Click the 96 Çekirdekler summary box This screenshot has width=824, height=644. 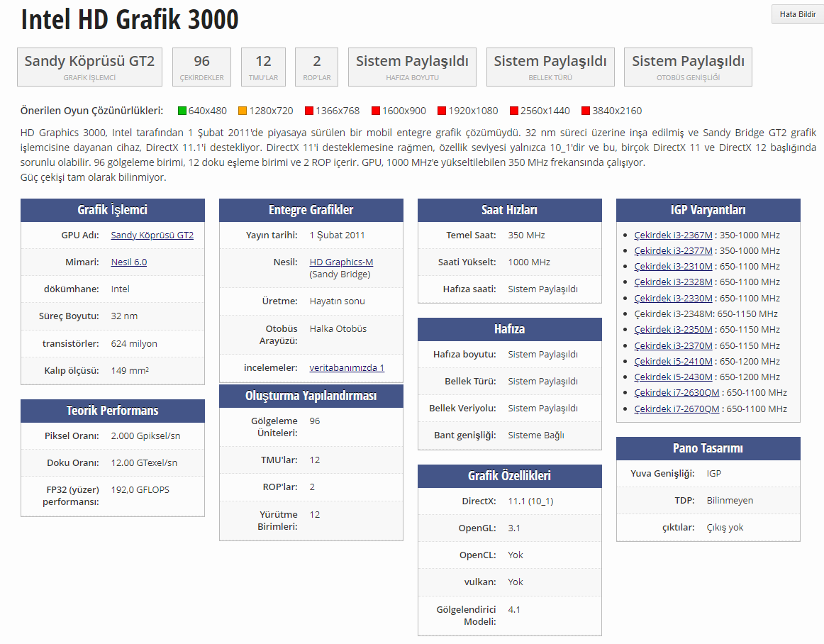tap(202, 67)
